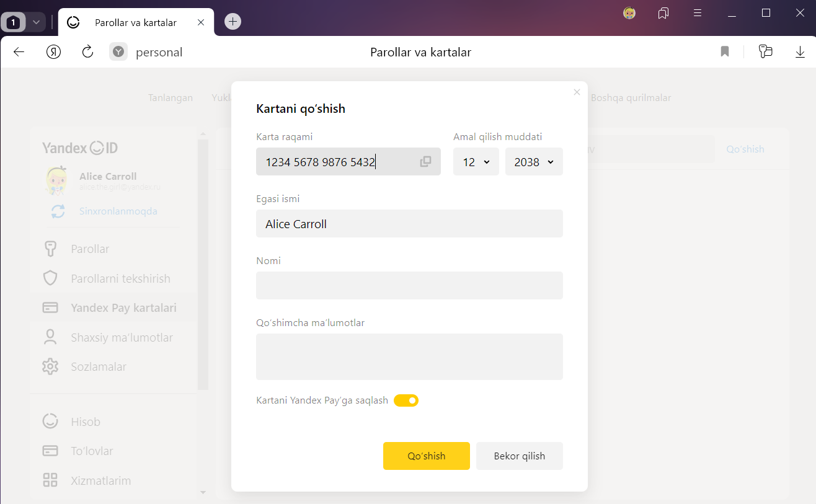Open a new tab with plus button
Image resolution: width=816 pixels, height=504 pixels.
coord(233,22)
